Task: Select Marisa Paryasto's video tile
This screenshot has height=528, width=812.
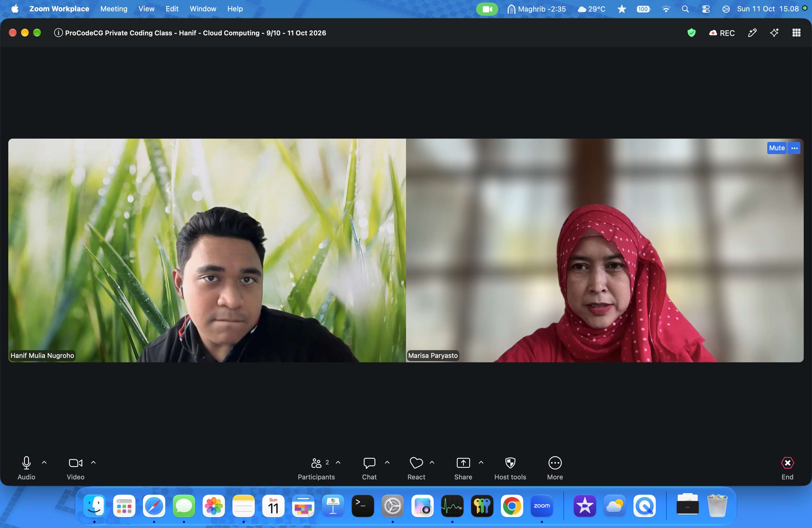Action: (605, 250)
